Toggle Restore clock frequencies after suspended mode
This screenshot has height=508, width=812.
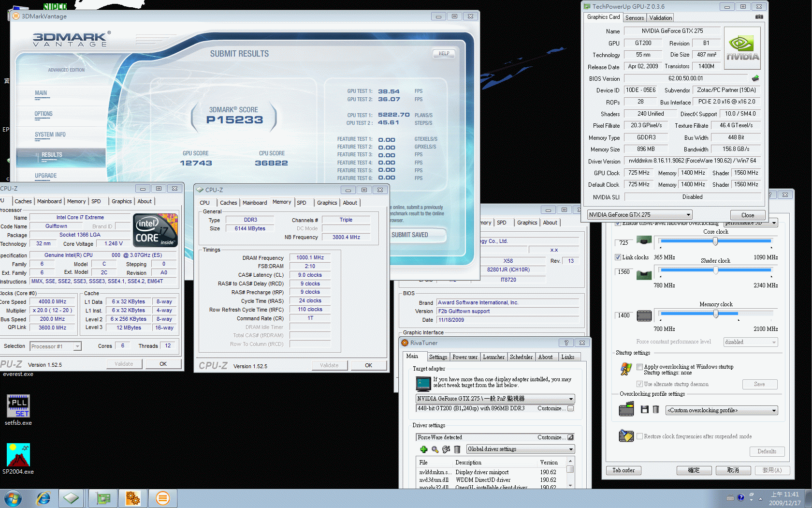[x=639, y=436]
